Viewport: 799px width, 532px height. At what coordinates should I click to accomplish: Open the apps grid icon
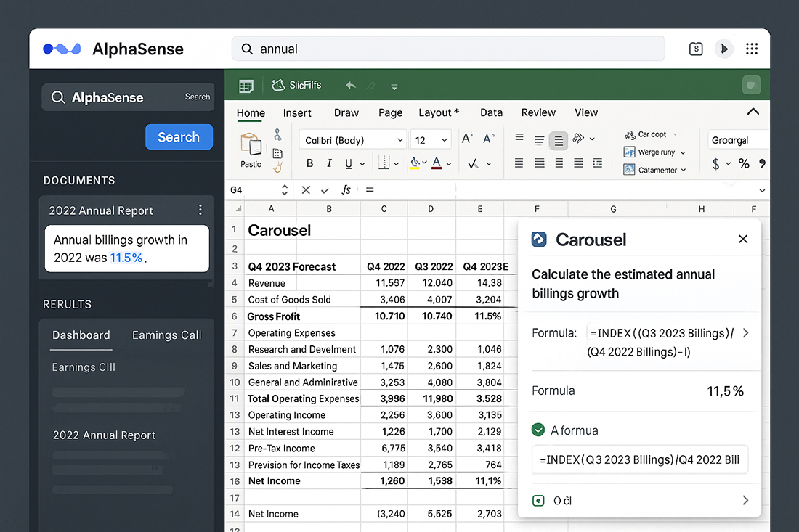pyautogui.click(x=752, y=49)
